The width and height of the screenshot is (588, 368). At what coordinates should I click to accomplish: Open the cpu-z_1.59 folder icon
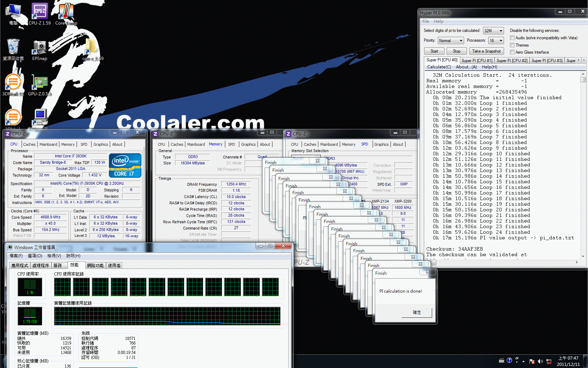pos(92,49)
